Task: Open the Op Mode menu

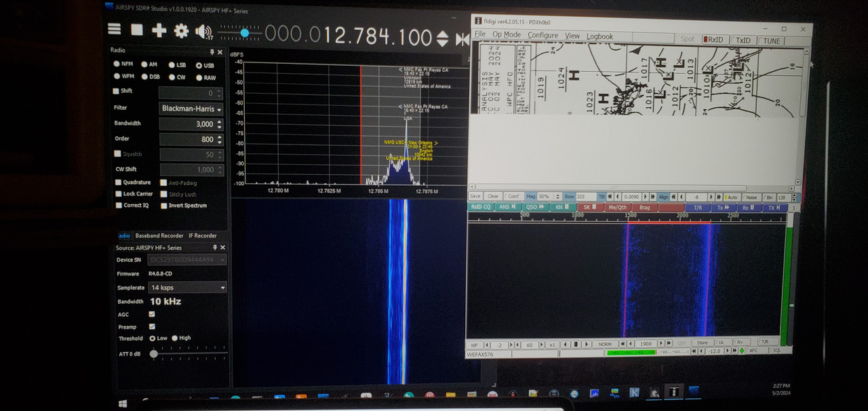Action: point(507,35)
